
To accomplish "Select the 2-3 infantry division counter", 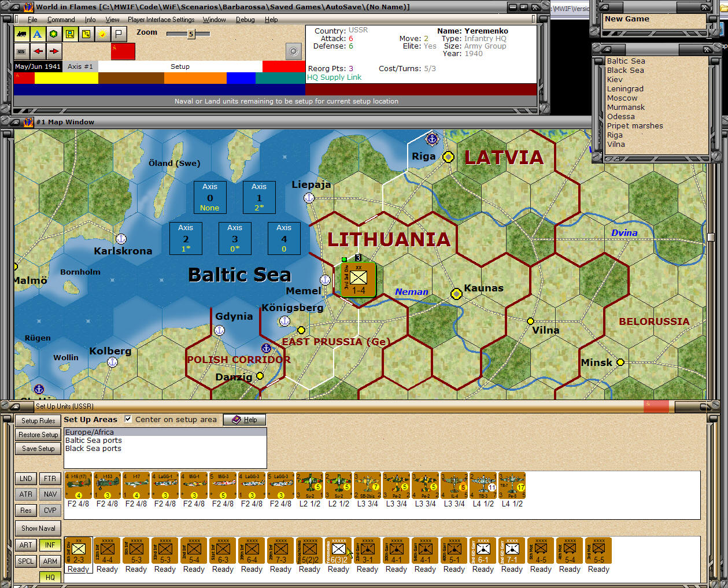I will coord(78,551).
